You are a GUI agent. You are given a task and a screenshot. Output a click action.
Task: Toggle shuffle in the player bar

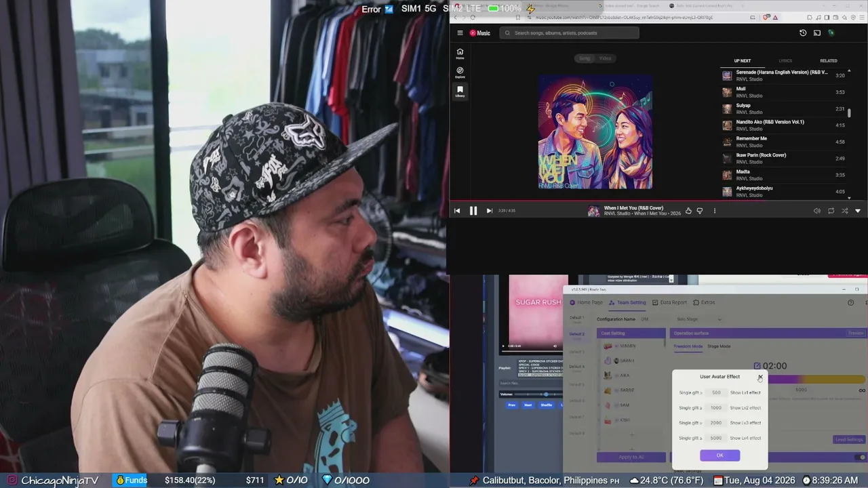[844, 211]
